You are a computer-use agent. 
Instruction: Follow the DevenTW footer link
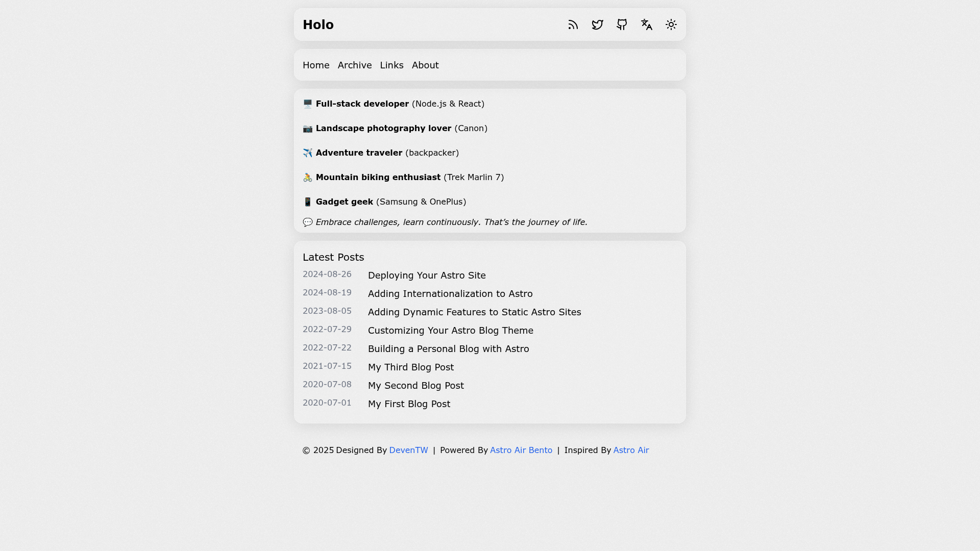408,450
